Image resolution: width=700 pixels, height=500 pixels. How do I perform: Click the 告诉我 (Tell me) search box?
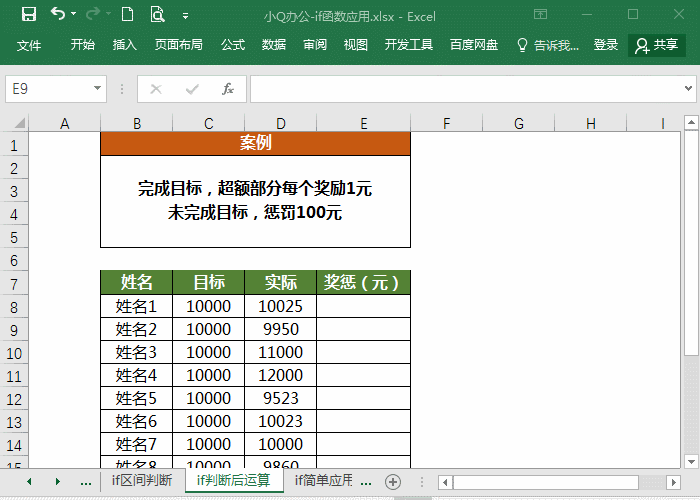548,45
